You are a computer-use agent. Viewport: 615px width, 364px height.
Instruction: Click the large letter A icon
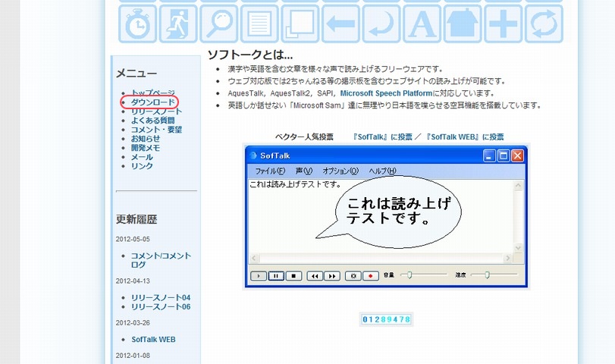coord(422,24)
